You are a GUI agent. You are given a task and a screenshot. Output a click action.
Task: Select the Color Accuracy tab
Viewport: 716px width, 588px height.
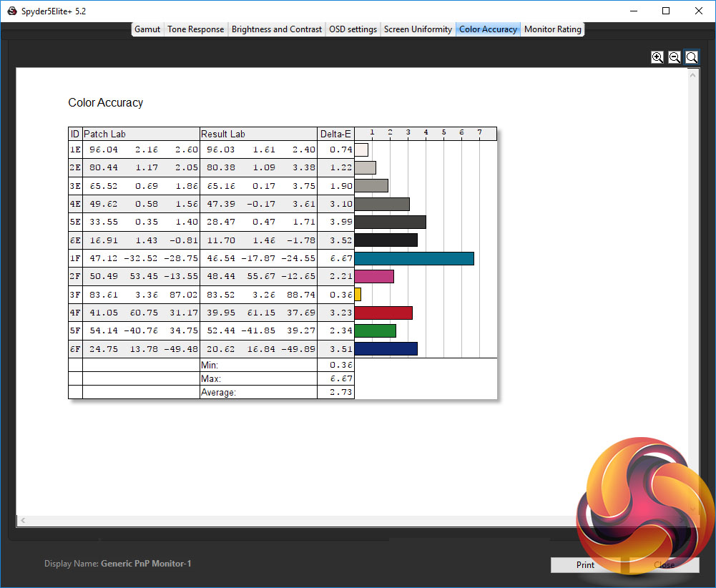pos(488,29)
